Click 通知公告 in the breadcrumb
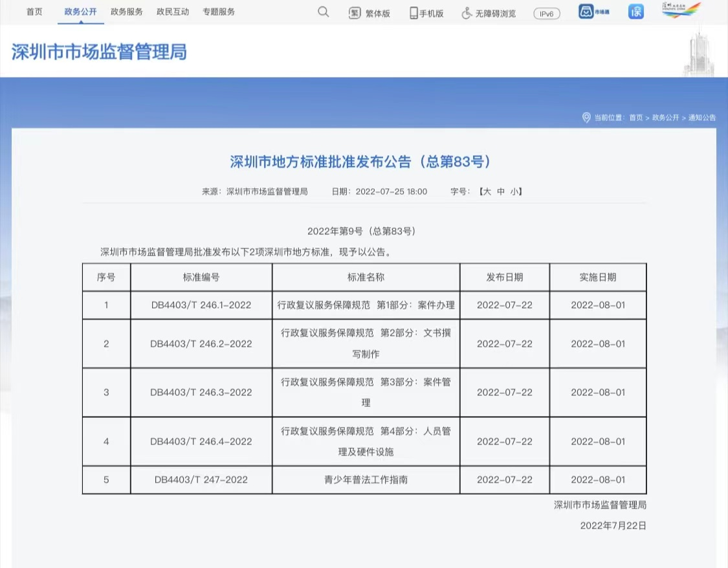 pyautogui.click(x=702, y=118)
